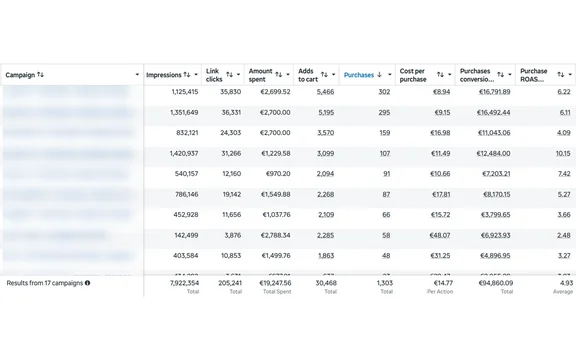
Task: Open the €8.94 cost per purchase link
Action: click(x=441, y=92)
